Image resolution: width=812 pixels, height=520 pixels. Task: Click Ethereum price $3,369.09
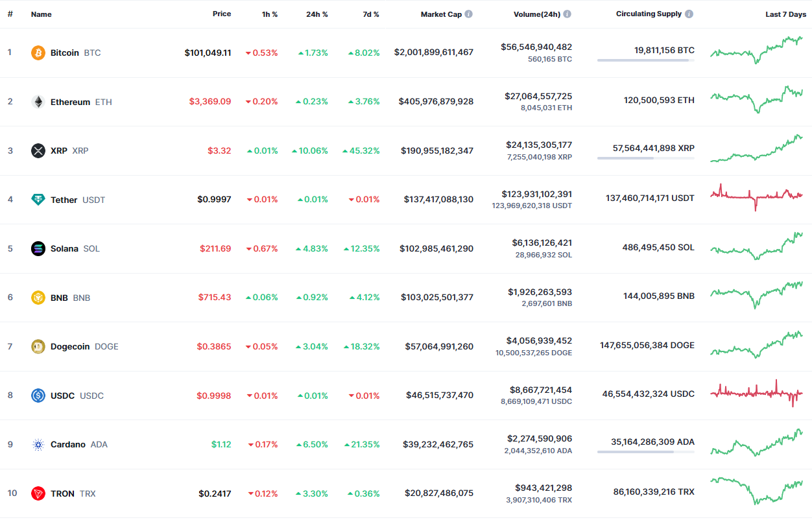tap(210, 102)
